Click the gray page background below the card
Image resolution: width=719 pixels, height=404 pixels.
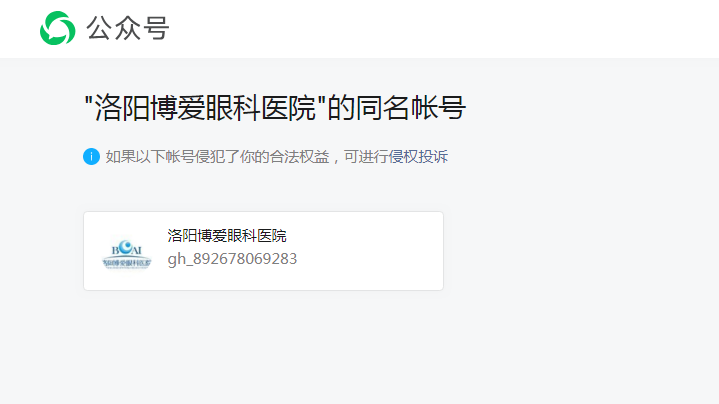(x=360, y=349)
